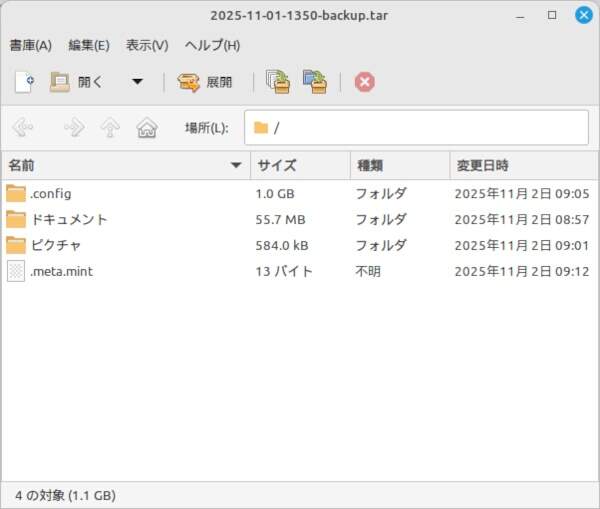Select the ドキュメント folder icon
The width and height of the screenshot is (600, 509).
coord(16,219)
